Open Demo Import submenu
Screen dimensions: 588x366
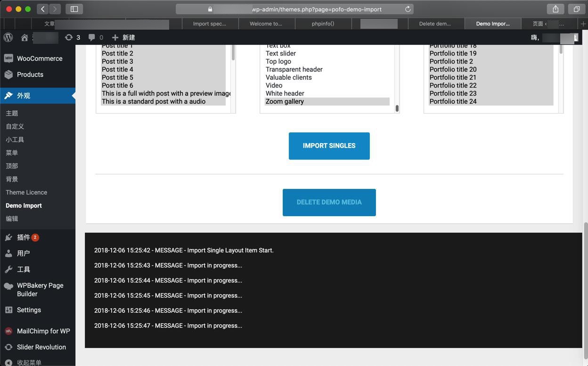[24, 205]
